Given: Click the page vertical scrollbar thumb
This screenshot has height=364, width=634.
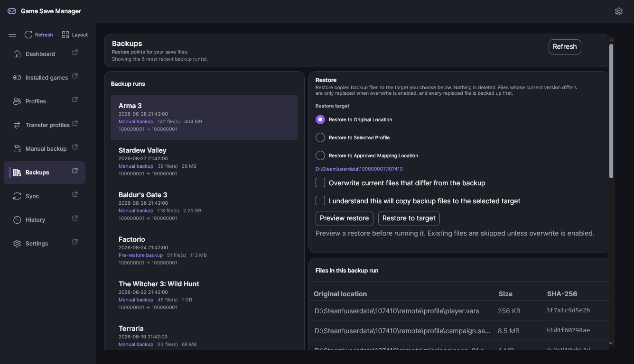Looking at the screenshot, I should pos(611,111).
